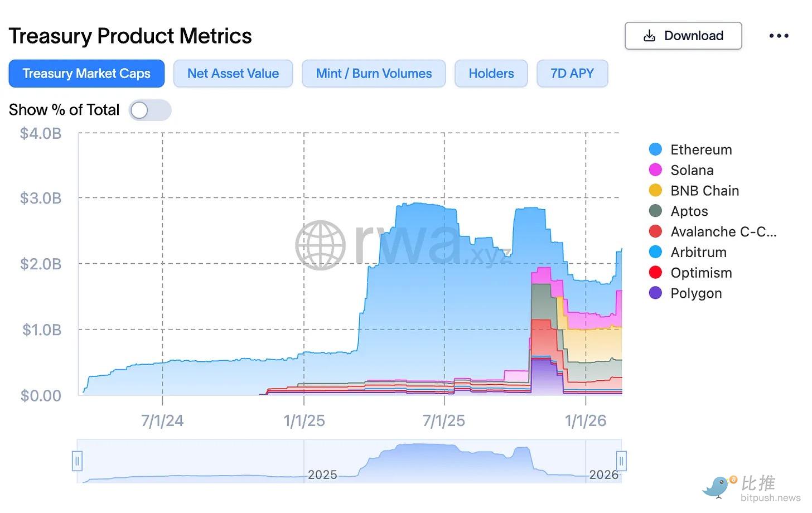
Task: Click the Avalanche C-Chain red legend dot
Action: pyautogui.click(x=655, y=231)
